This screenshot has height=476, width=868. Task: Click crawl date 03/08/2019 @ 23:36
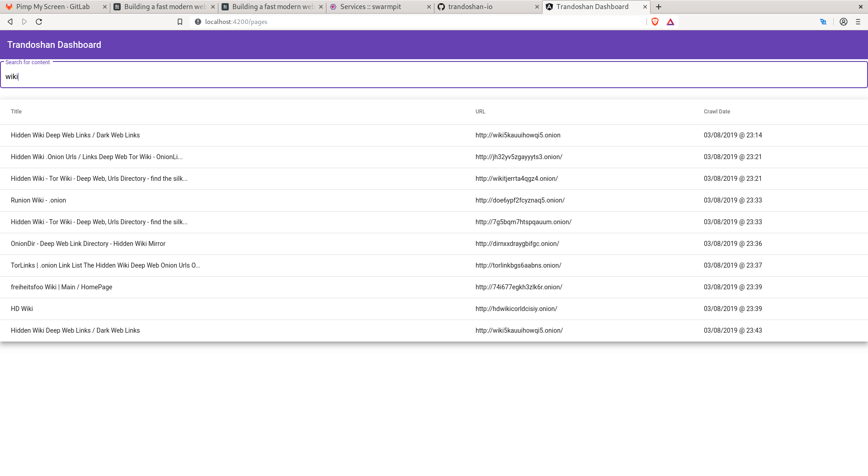[x=733, y=244]
